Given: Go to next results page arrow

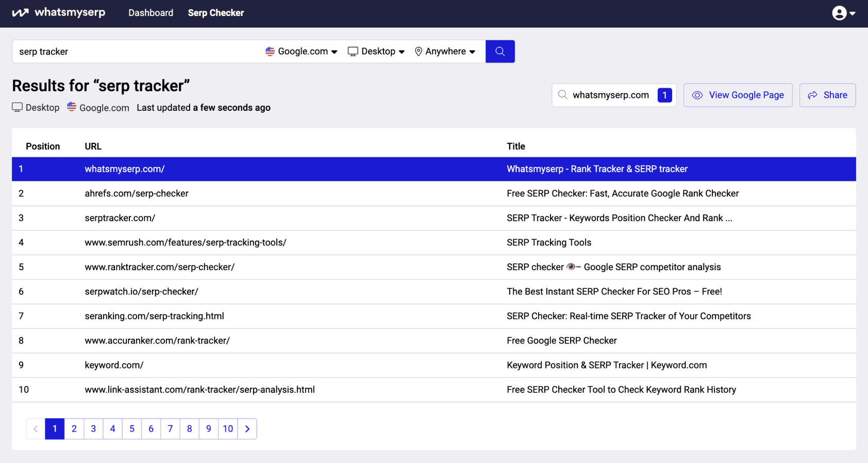Looking at the screenshot, I should tap(247, 429).
